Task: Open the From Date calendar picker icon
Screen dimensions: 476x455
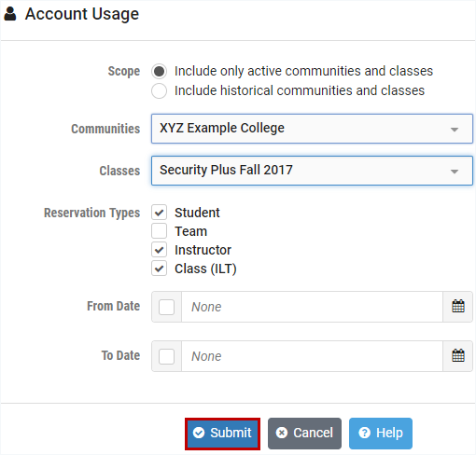Action: coord(458,307)
